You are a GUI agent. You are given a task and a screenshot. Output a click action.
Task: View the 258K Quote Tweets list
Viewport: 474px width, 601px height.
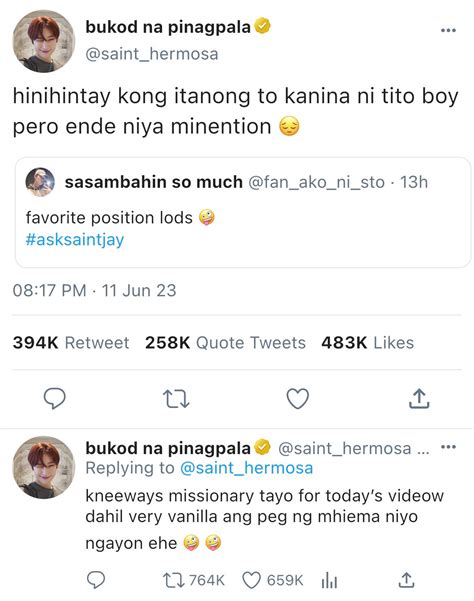(x=225, y=343)
